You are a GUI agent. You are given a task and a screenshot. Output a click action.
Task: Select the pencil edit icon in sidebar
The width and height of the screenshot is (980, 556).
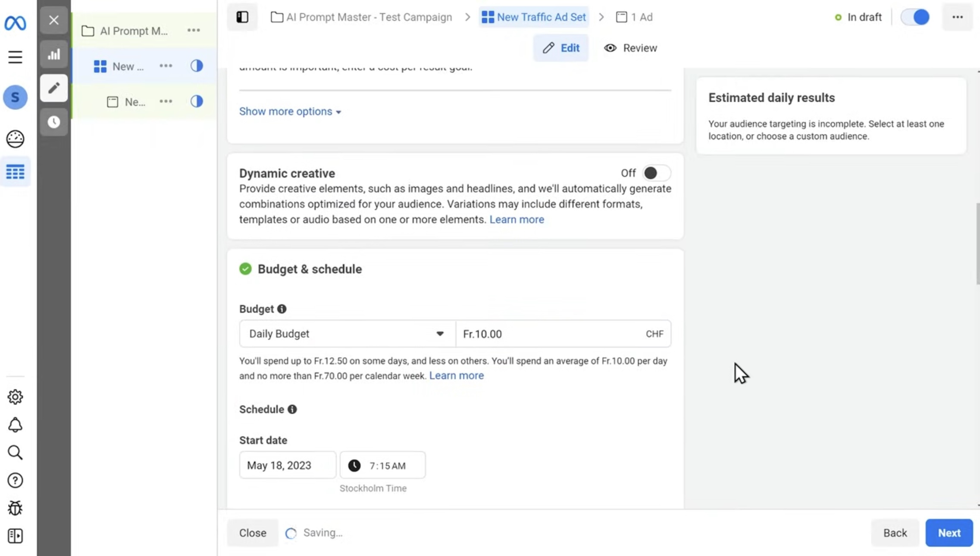pos(54,88)
